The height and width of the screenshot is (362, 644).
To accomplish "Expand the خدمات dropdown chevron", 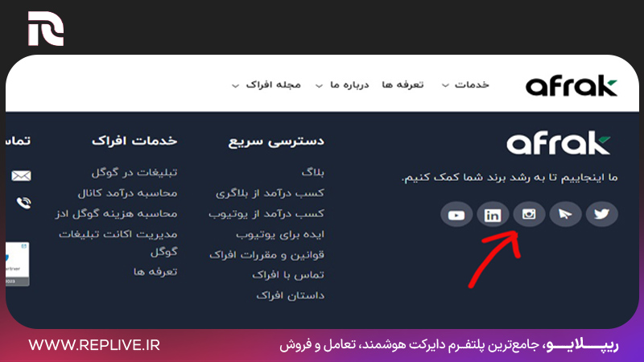I will tap(445, 85).
